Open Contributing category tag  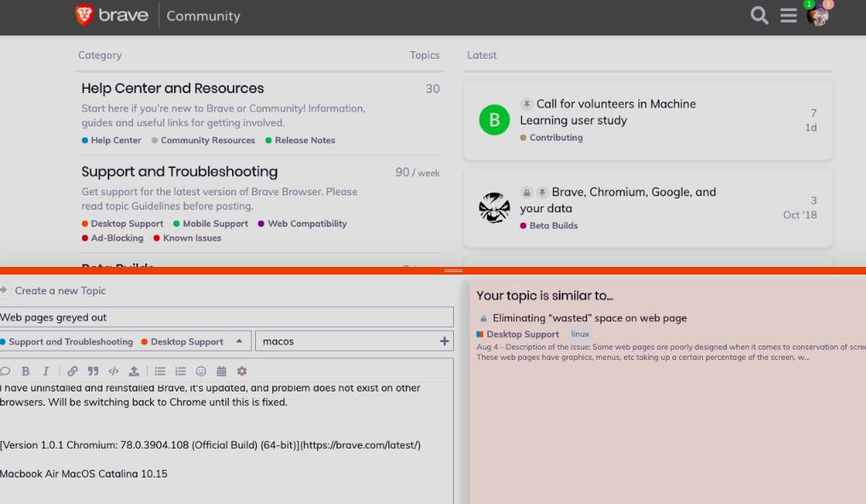pos(551,137)
